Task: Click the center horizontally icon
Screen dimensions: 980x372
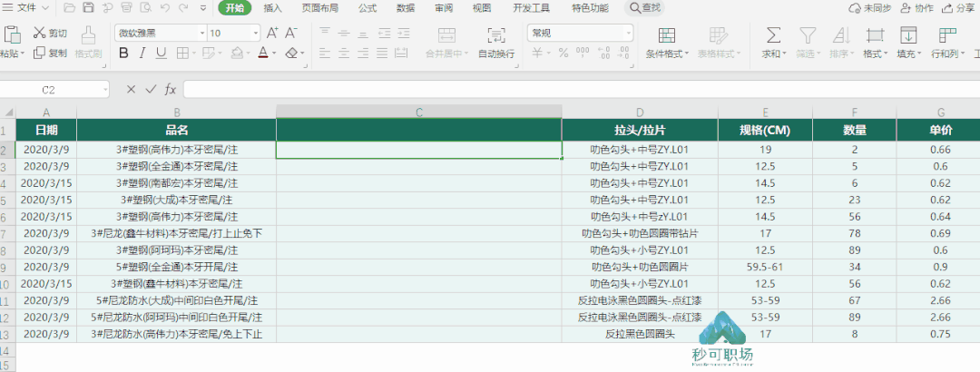Action: coord(344,54)
